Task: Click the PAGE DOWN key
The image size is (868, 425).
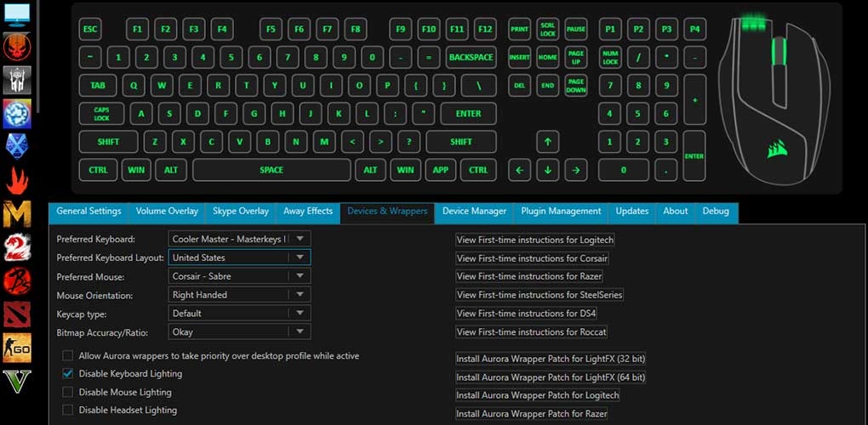Action: [576, 86]
